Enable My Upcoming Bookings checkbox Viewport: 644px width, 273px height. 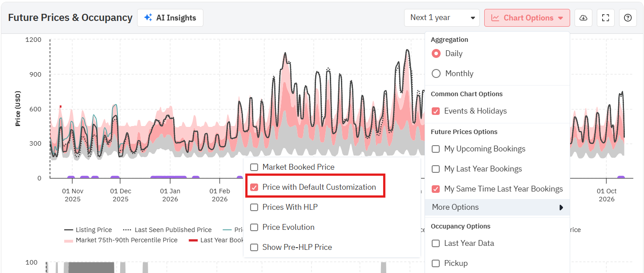click(436, 149)
